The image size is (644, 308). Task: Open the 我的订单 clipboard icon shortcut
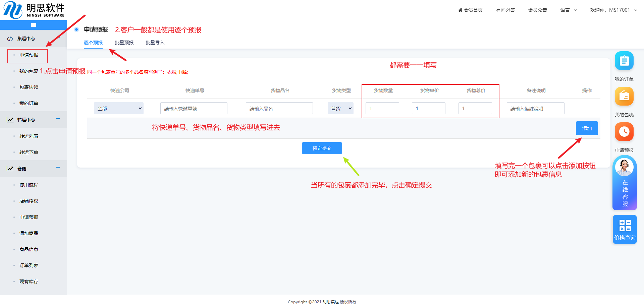click(624, 61)
